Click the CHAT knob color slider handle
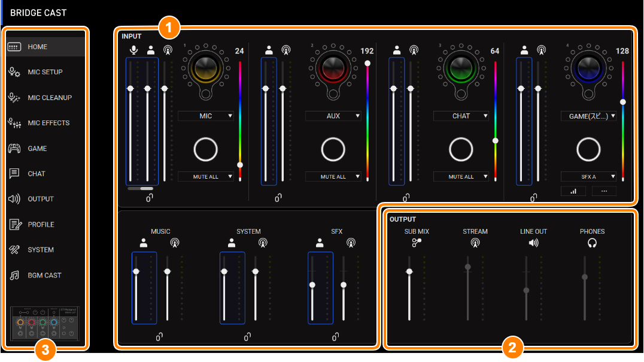Image resolution: width=644 pixels, height=362 pixels. coord(496,141)
